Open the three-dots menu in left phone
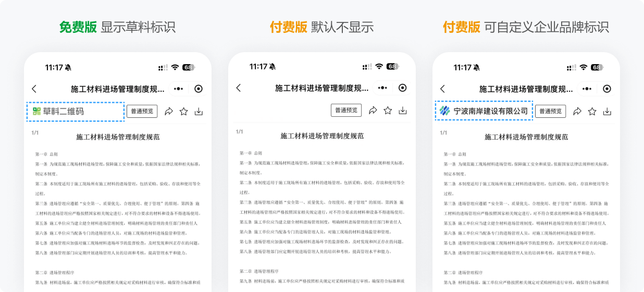The width and height of the screenshot is (644, 292). [179, 89]
